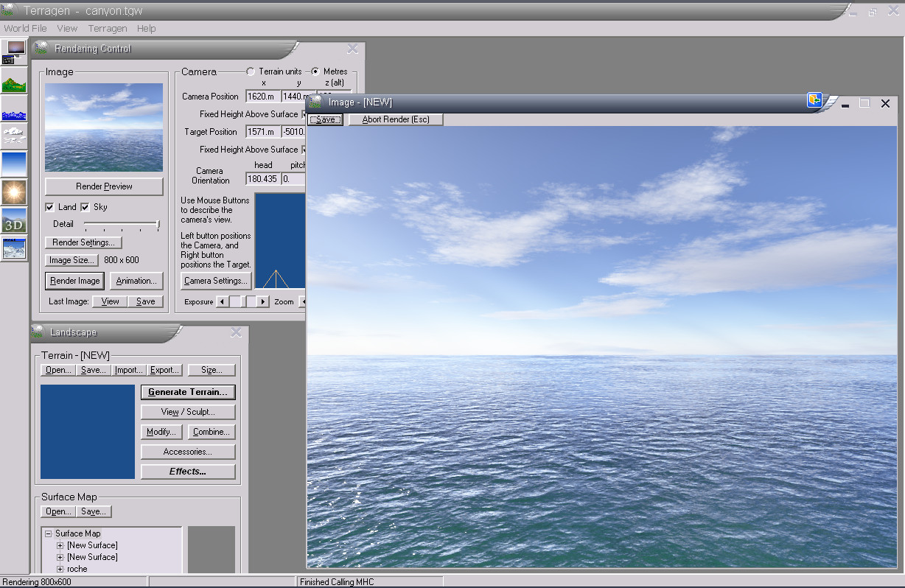905x588 pixels.
Task: Click the blue terrain preview thumbnail
Action: pyautogui.click(x=88, y=432)
